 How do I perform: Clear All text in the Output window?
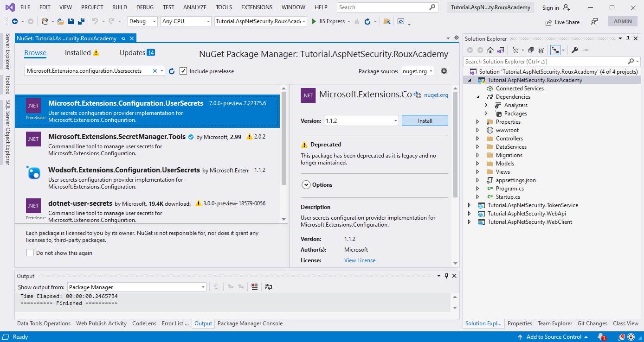(254, 287)
